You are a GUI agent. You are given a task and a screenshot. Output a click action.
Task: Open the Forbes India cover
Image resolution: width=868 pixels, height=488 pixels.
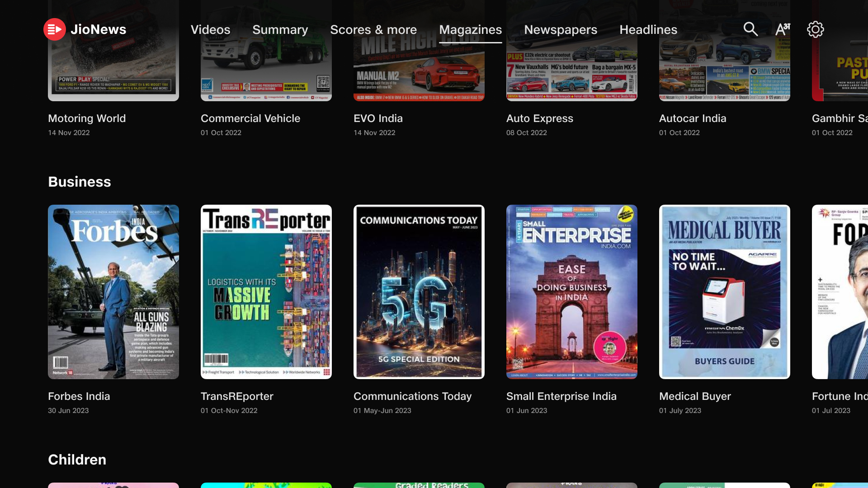tap(113, 292)
